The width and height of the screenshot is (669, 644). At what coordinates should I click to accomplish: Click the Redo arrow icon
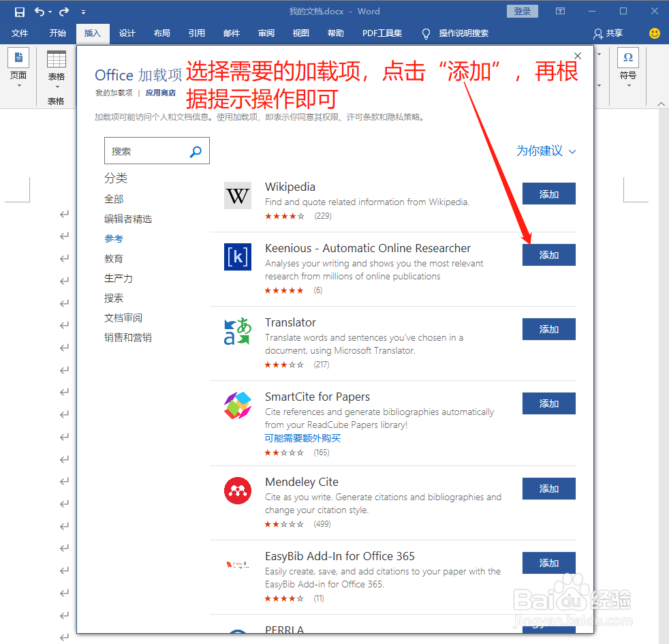pyautogui.click(x=63, y=11)
